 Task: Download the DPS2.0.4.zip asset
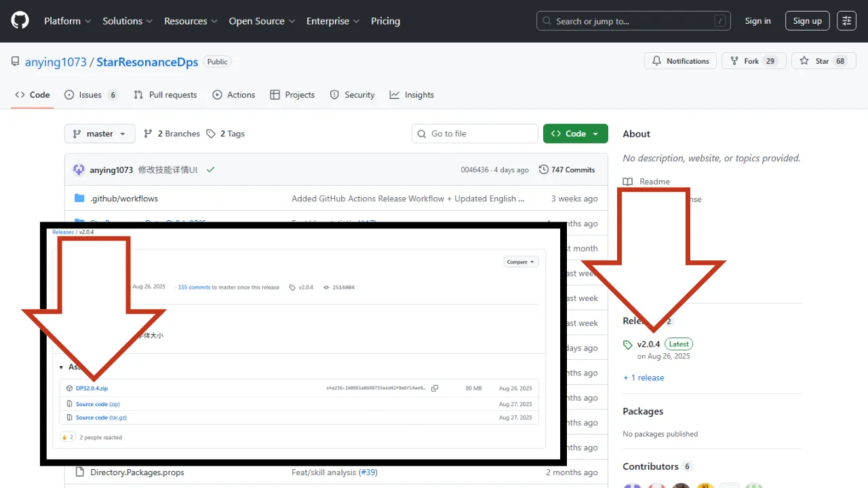pos(92,388)
